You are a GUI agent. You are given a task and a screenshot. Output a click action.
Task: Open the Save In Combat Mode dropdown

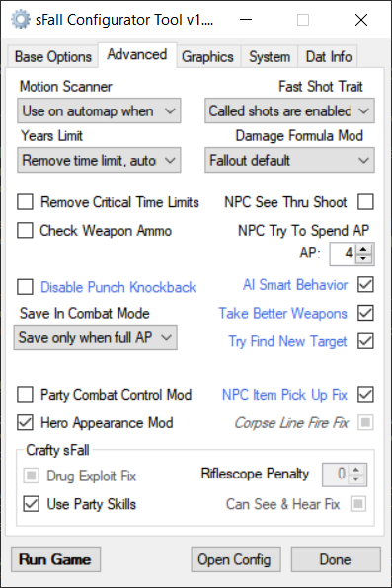(96, 337)
